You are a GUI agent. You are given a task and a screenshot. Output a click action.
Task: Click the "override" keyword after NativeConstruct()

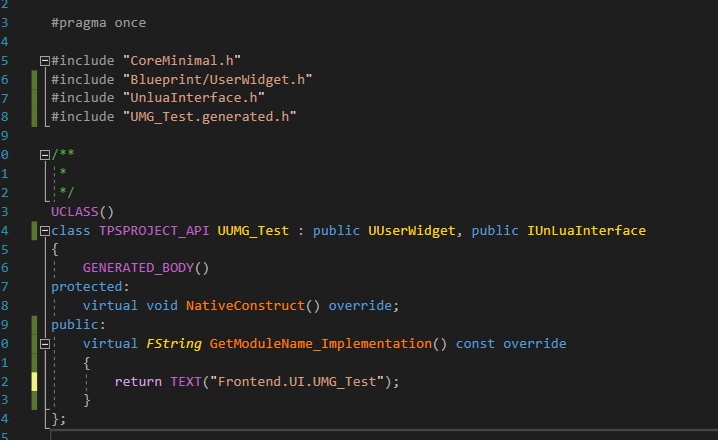point(360,306)
